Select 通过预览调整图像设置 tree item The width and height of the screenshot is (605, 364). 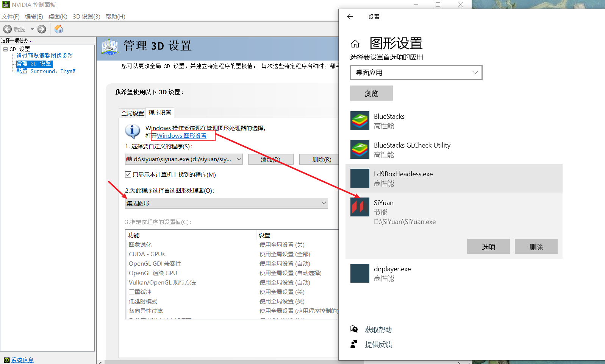[45, 56]
